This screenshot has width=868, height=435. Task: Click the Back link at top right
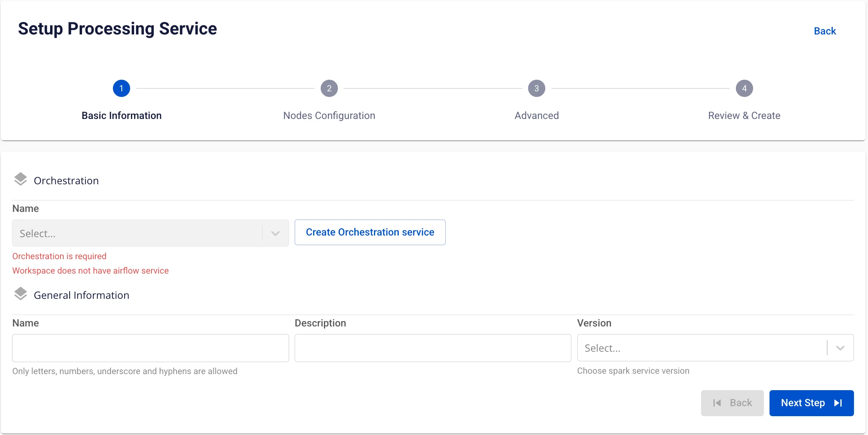tap(825, 31)
